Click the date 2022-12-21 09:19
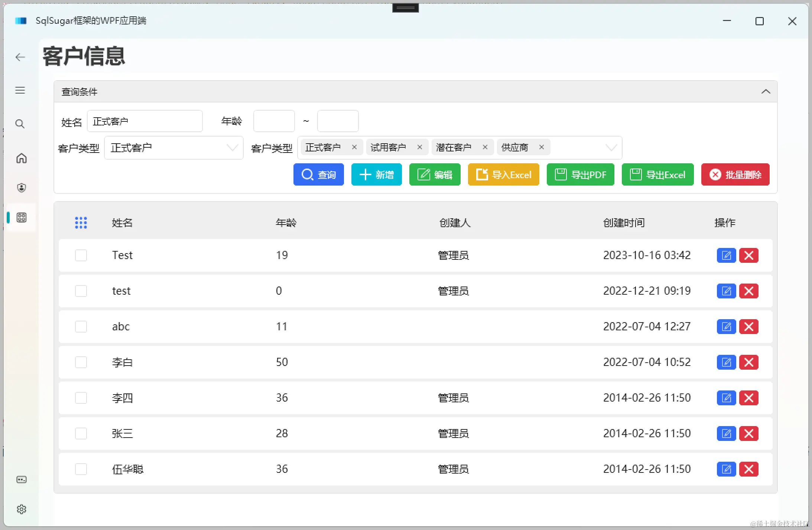Screen dimensions: 812x530 [647, 291]
